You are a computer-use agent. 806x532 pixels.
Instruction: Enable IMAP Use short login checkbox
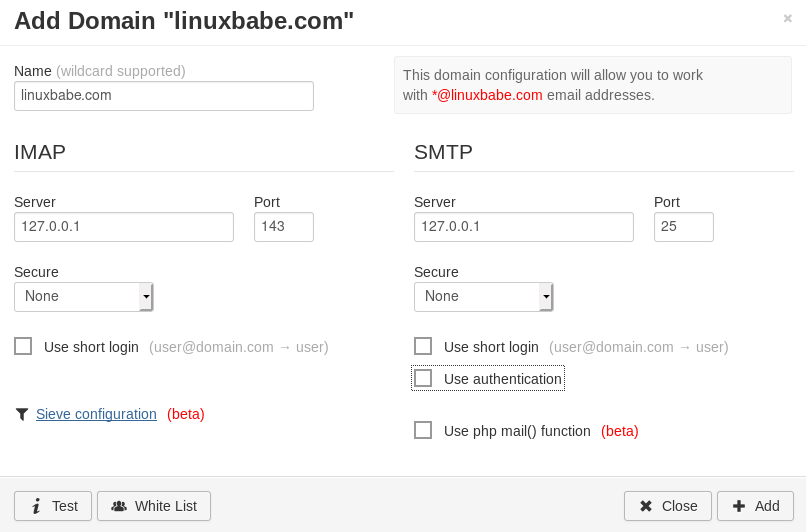[23, 346]
